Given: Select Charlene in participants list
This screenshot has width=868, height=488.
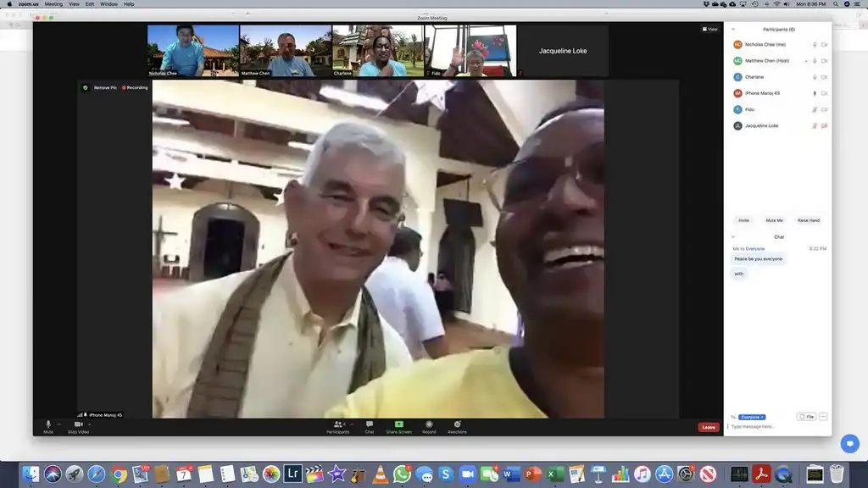Looking at the screenshot, I should click(x=780, y=77).
